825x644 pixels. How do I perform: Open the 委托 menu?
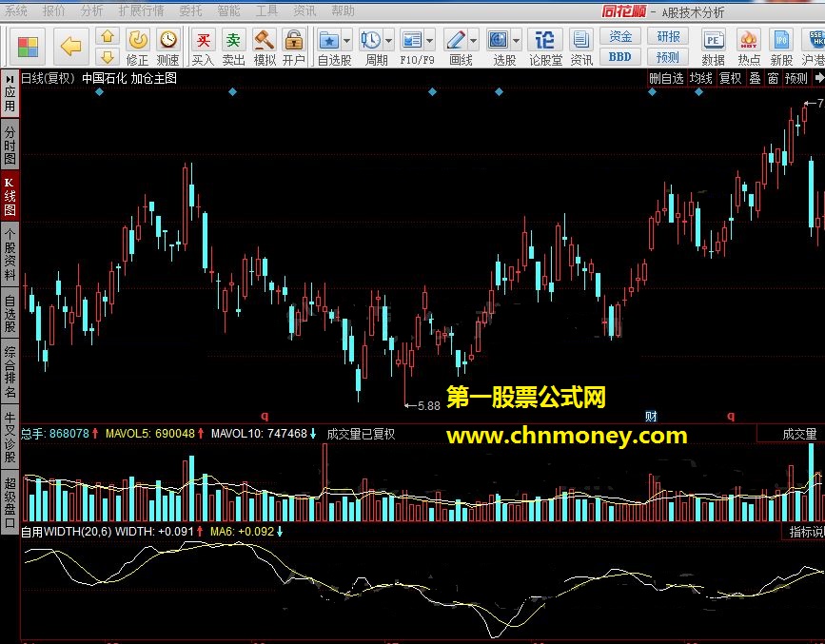[x=190, y=10]
